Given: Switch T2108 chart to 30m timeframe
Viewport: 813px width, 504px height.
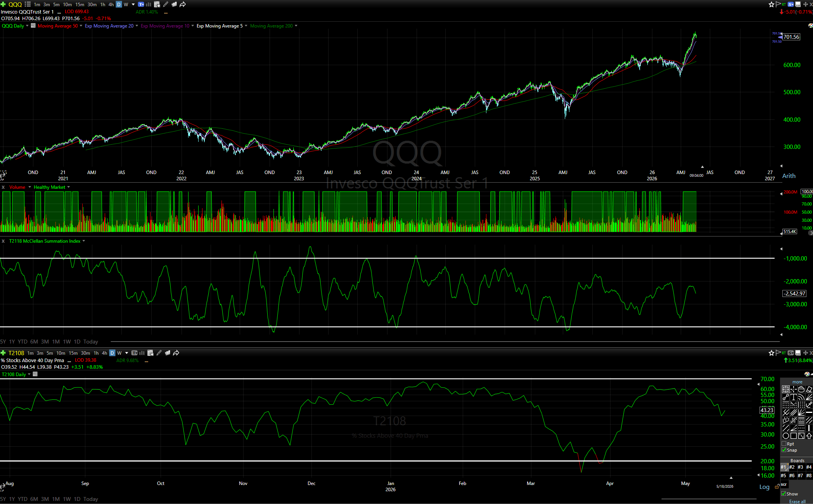Looking at the screenshot, I should (x=85, y=353).
